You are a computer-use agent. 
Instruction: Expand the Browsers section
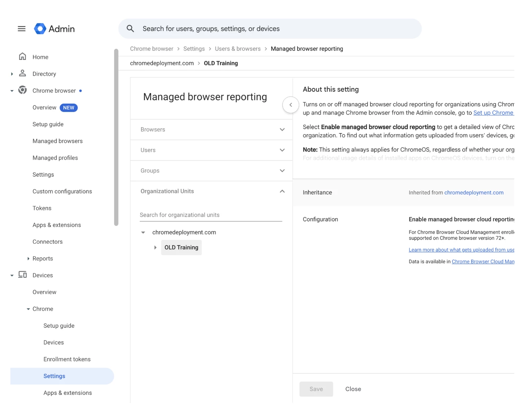click(211, 130)
